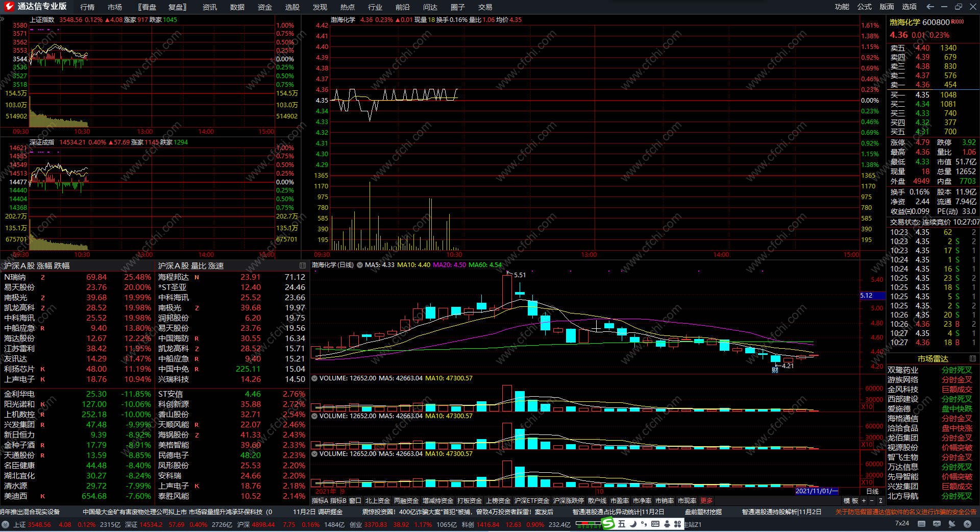Click the Z button next to 模板
The width and height of the screenshot is (980, 532).
pos(880,501)
